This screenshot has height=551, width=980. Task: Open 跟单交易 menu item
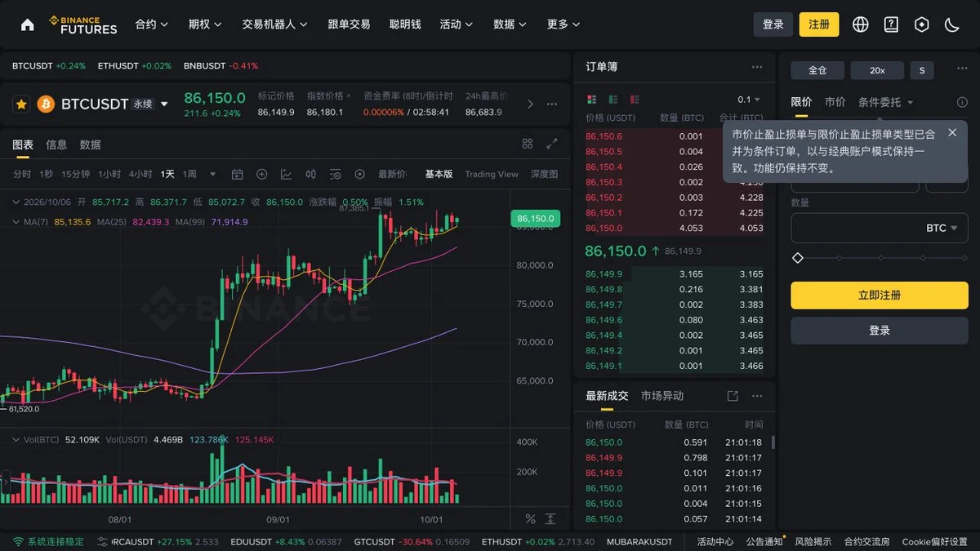[349, 24]
